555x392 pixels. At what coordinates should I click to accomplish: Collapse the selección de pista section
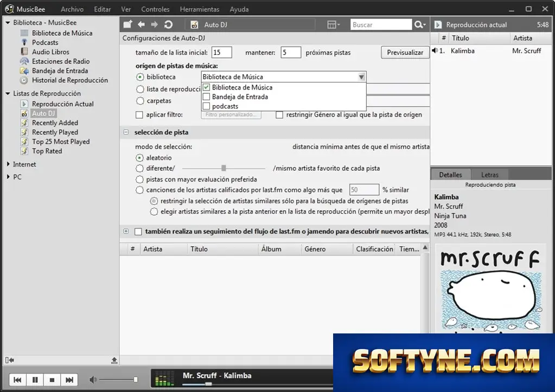(126, 132)
